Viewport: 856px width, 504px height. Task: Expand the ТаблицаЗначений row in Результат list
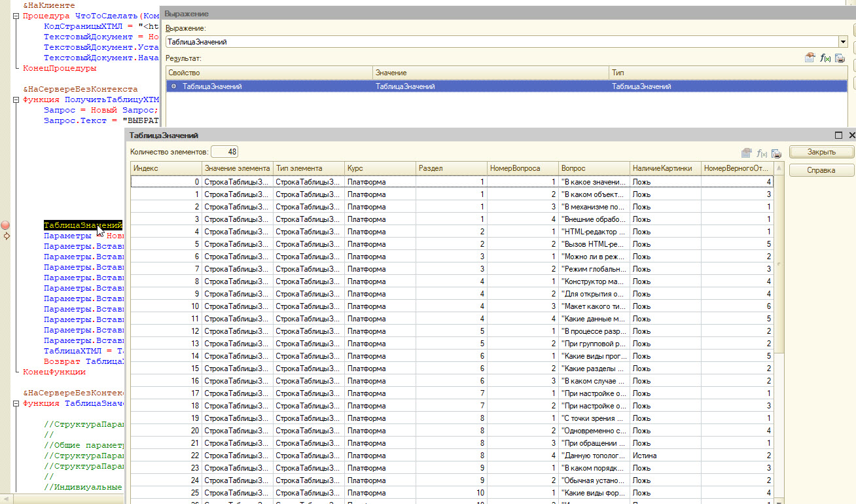[173, 86]
